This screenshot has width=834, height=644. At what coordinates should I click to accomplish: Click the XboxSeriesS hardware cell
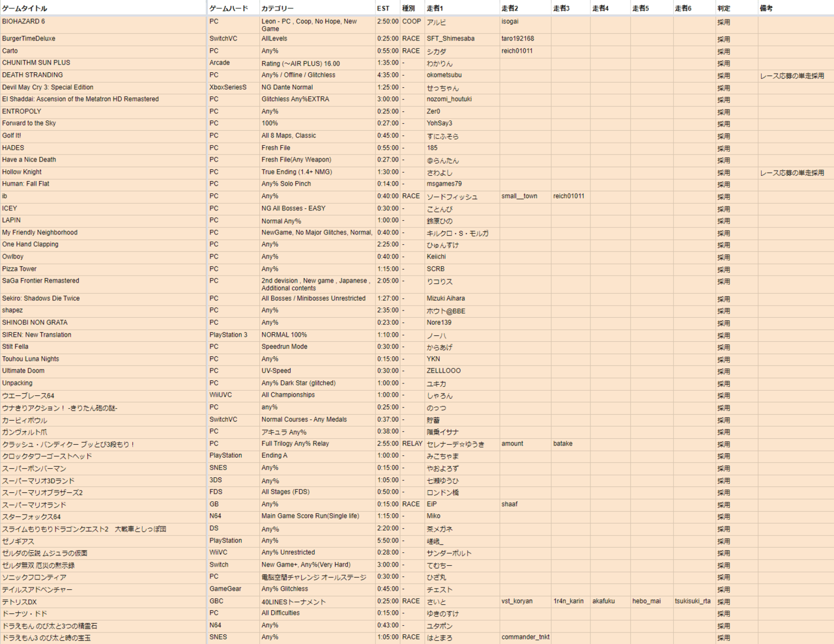click(x=233, y=87)
